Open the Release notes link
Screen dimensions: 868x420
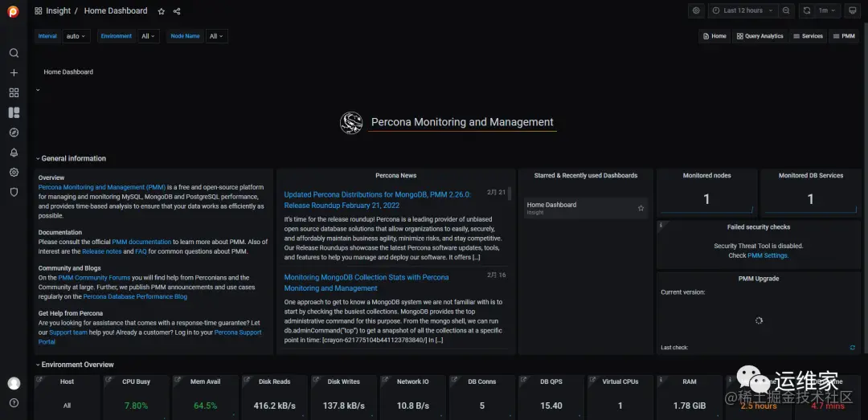click(101, 251)
